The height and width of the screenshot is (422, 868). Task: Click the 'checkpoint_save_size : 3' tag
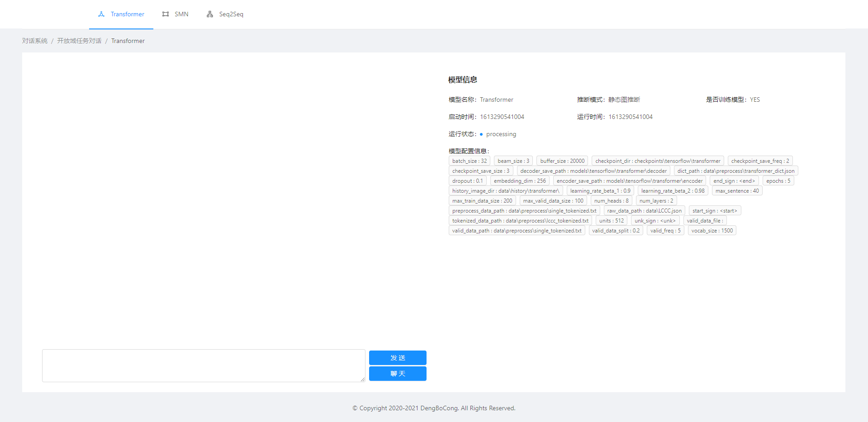(481, 171)
